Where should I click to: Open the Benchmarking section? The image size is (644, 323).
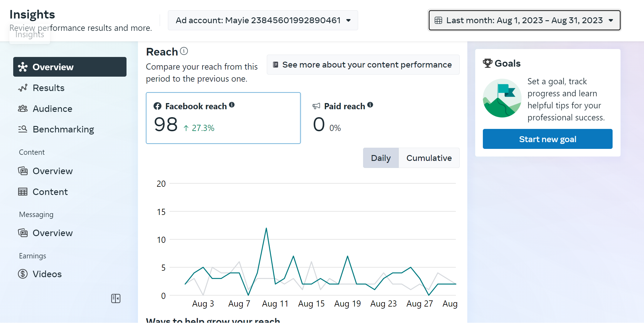click(70, 129)
